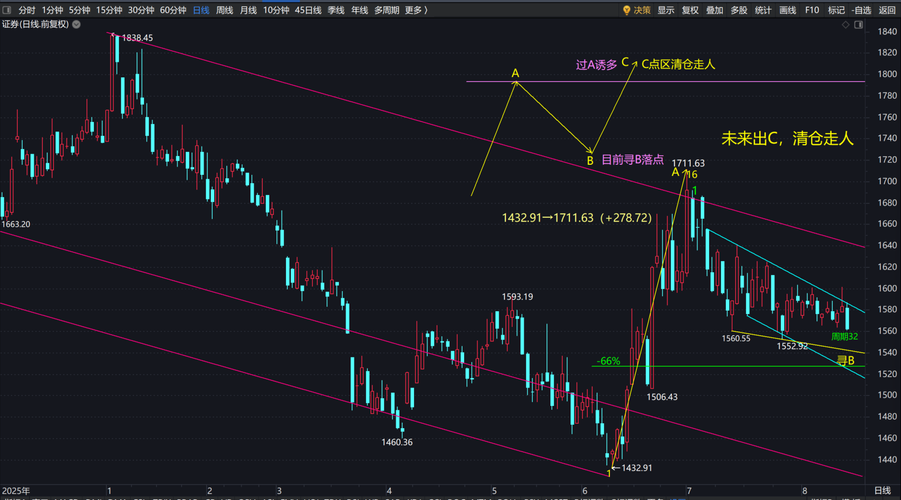
Task: Open F10 company information
Action: (x=812, y=10)
